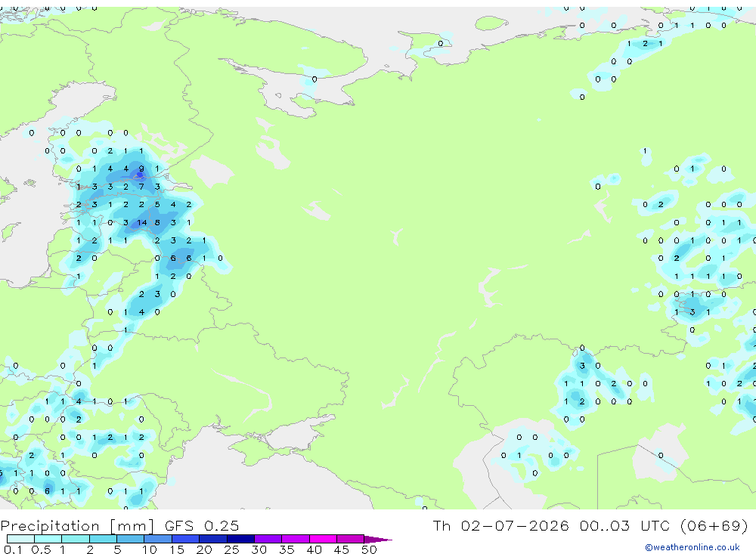Click the 20–25 mm legend color swatch
Viewport: 756px width, 554px height.
point(213,539)
